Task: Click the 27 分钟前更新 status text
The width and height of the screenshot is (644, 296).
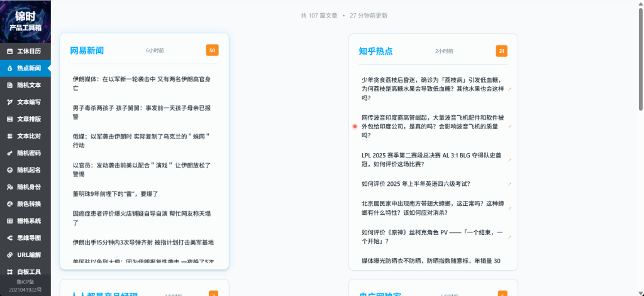Action: point(369,16)
